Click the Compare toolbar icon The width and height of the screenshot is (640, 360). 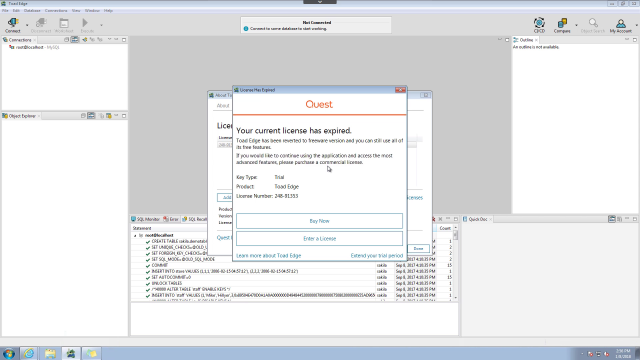click(562, 25)
